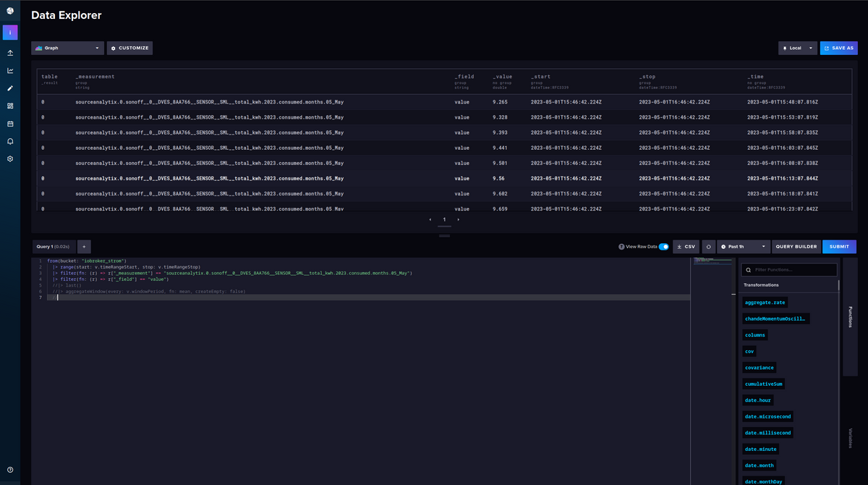Open the Settings gear icon in sidebar
Screen dimensions: 868x485
10,158
